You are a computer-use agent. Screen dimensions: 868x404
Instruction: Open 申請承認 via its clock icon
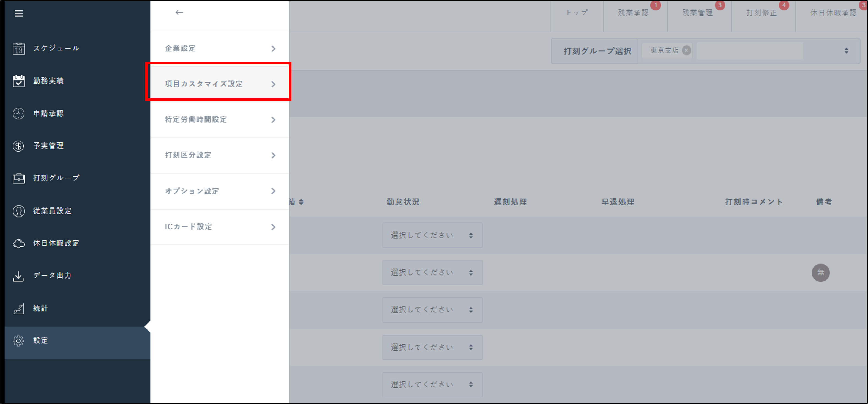[x=18, y=114]
